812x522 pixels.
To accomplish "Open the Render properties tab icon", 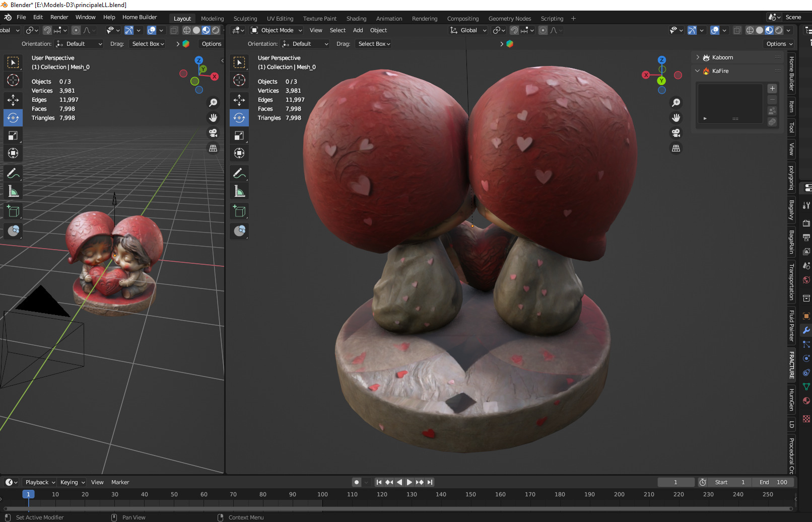I will (806, 223).
